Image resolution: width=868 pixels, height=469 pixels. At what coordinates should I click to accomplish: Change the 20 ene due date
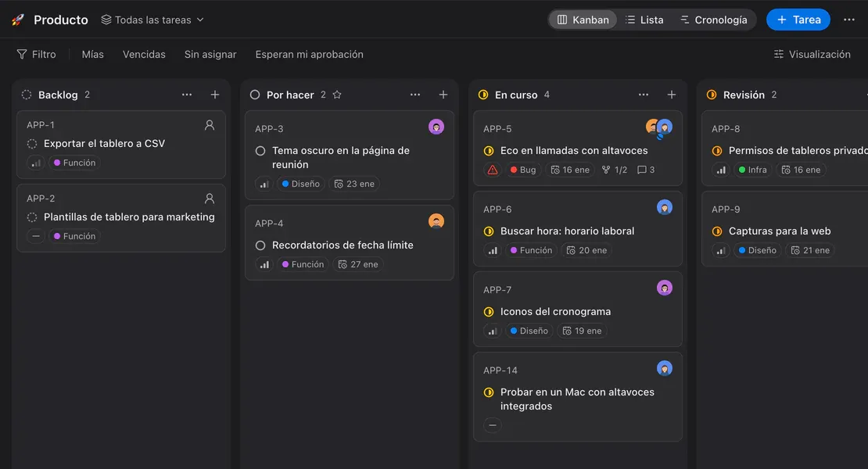click(586, 251)
